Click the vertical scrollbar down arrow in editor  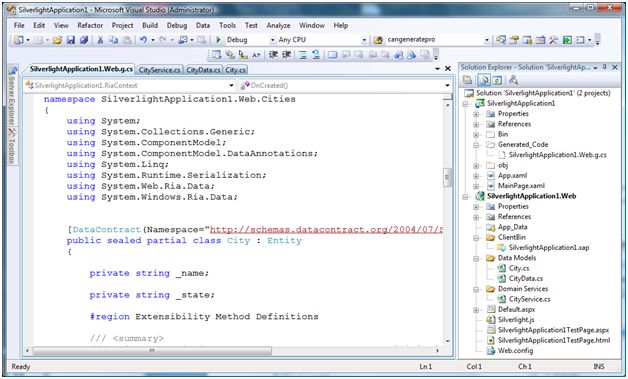(447, 341)
